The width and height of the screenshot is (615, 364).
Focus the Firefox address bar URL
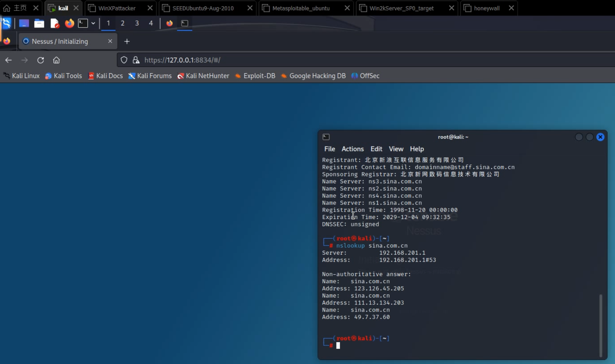pyautogui.click(x=183, y=60)
